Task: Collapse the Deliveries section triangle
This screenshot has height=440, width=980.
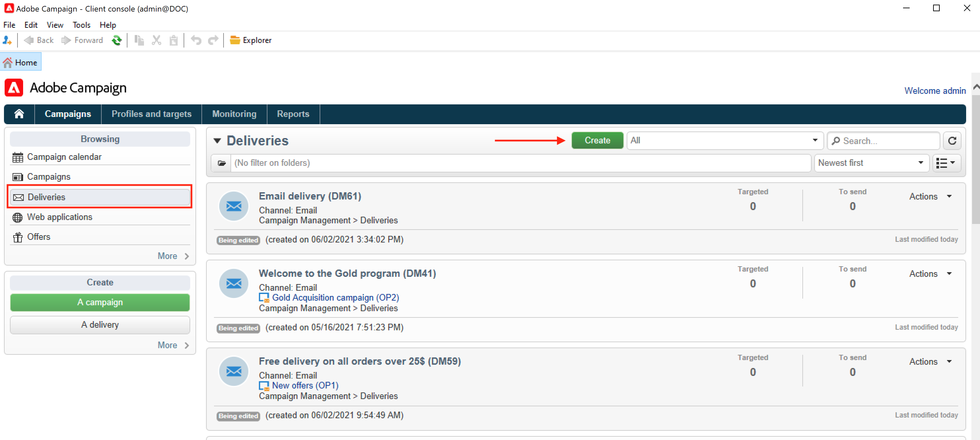Action: coord(217,140)
